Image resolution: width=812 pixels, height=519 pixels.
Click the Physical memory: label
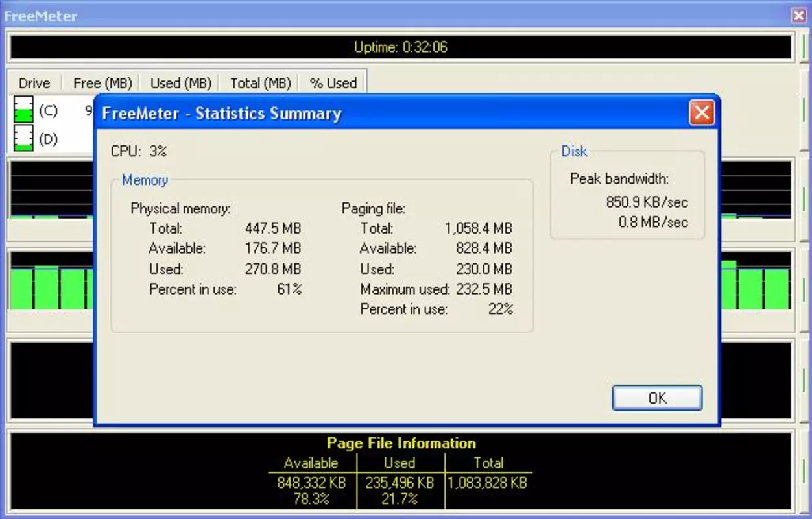click(x=180, y=208)
